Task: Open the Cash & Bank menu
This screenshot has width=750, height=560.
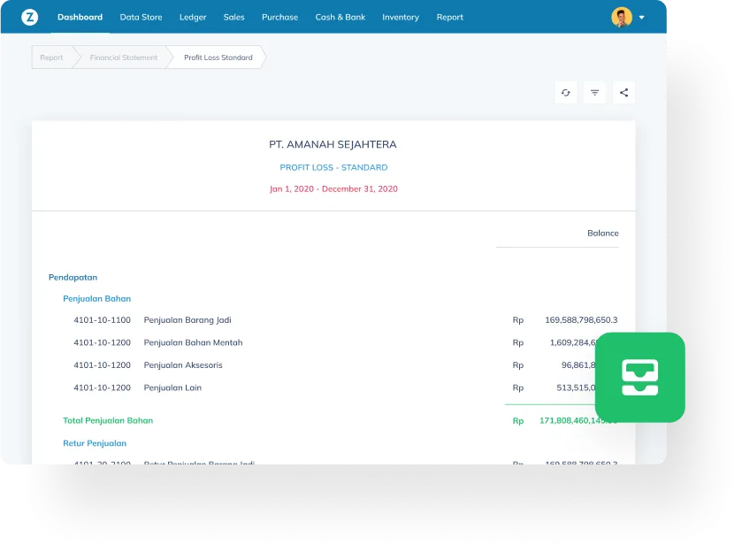Action: [x=341, y=17]
